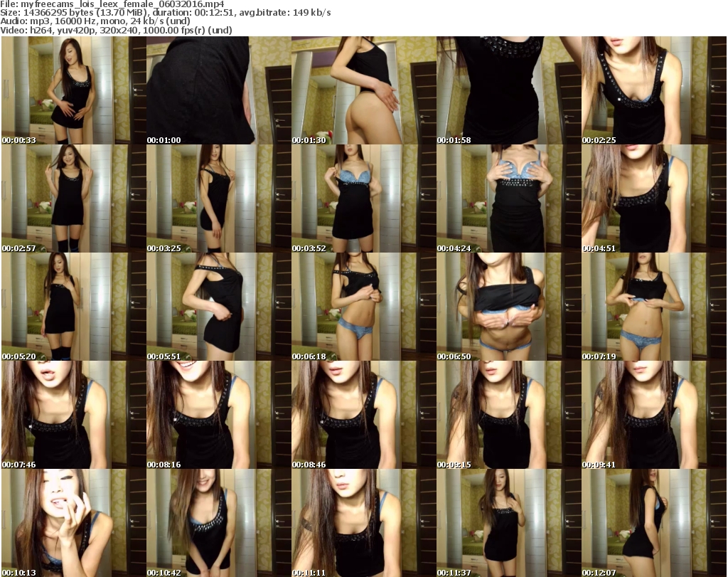Click the thumbnail stamped 00:04:51
The height and width of the screenshot is (577, 728).
point(654,198)
